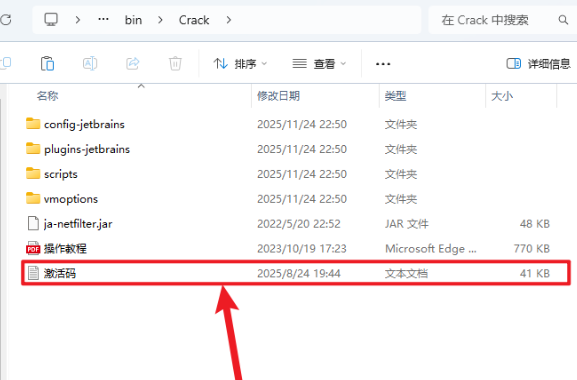The height and width of the screenshot is (380, 577).
Task: Click the PDF icon of 操作教程
Action: [33, 249]
